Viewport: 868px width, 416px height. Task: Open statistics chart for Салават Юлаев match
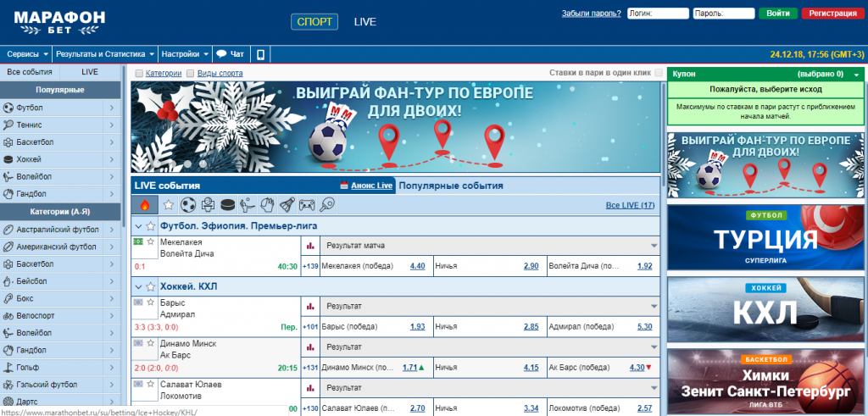(x=310, y=387)
